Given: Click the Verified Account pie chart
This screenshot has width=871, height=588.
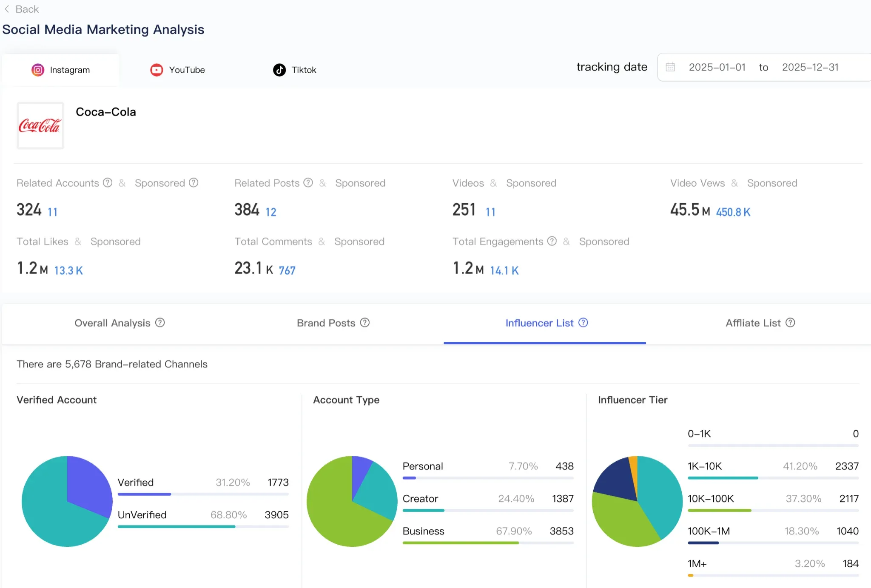Looking at the screenshot, I should (67, 501).
